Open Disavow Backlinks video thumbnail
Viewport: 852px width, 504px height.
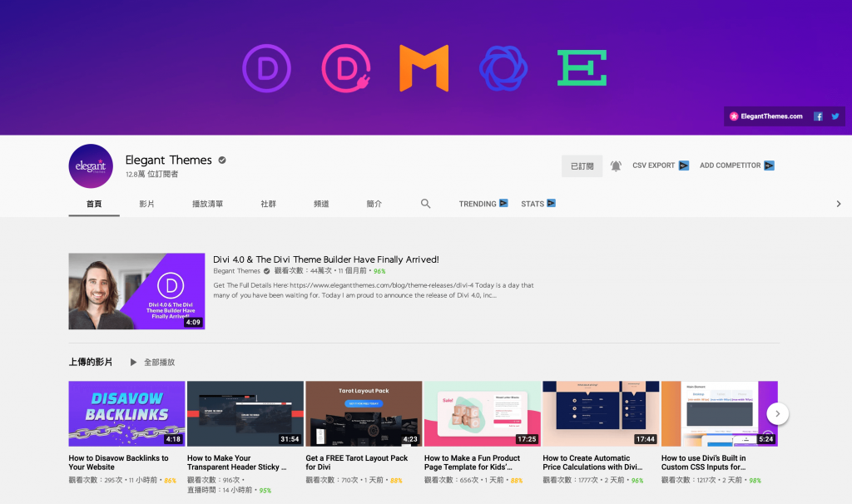(x=126, y=414)
